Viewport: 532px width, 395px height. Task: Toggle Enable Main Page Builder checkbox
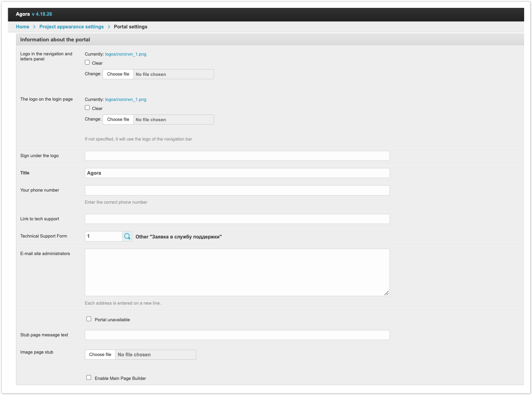coord(89,378)
